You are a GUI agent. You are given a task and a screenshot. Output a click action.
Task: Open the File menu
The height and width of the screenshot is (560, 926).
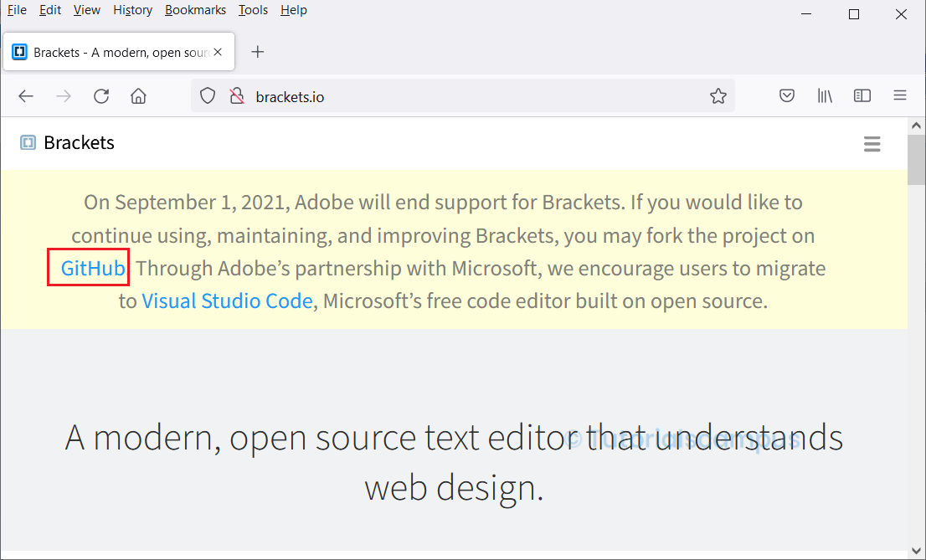[17, 10]
